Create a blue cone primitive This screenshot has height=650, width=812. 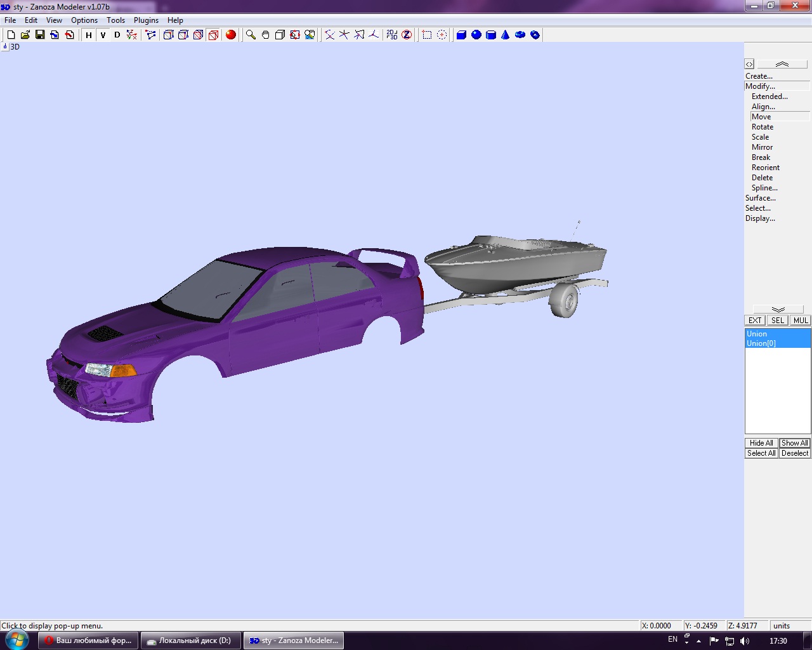point(505,35)
